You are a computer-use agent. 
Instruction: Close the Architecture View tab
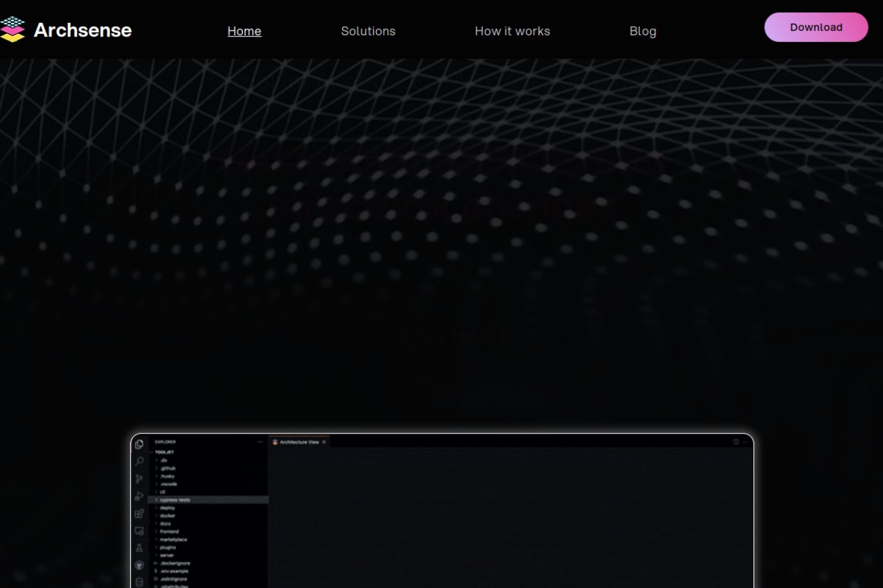(324, 442)
